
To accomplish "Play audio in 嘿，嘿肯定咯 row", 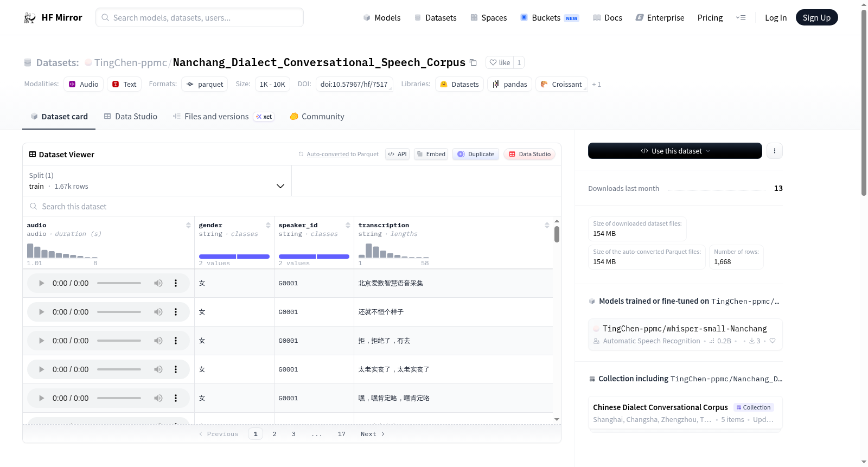I will pyautogui.click(x=41, y=398).
